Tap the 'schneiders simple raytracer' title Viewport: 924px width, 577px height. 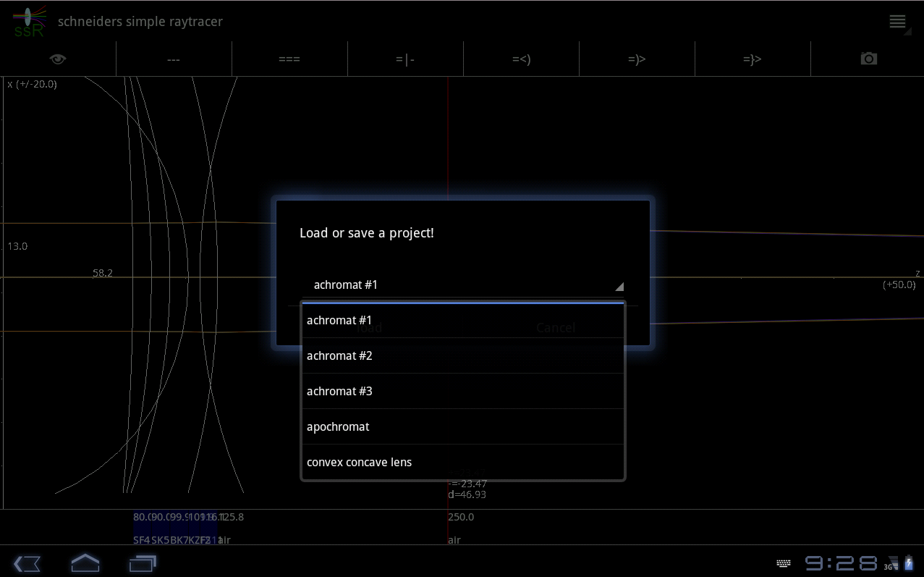(x=140, y=22)
